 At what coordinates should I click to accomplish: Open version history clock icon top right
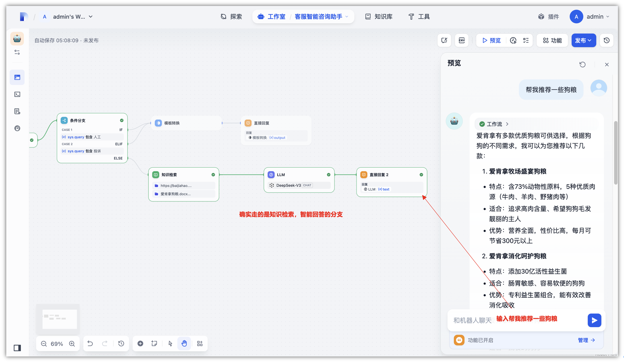(606, 40)
